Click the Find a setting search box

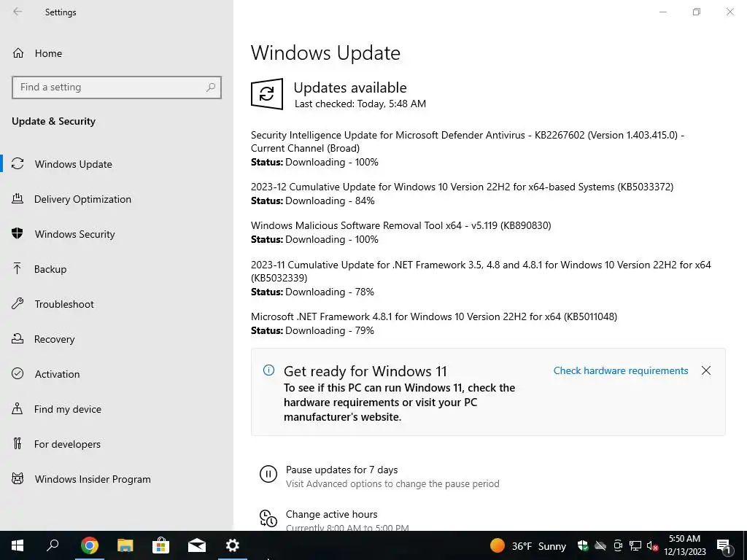pyautogui.click(x=117, y=87)
